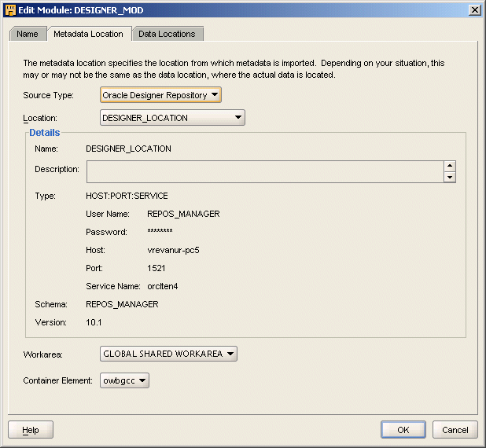
Task: Confirm with the OK button
Action: click(403, 430)
